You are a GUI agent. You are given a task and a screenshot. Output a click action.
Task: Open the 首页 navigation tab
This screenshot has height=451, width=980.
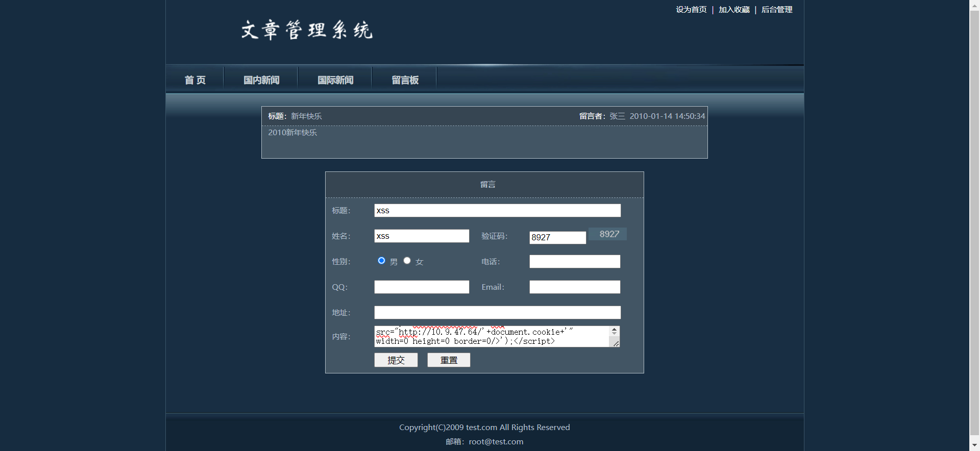point(195,80)
